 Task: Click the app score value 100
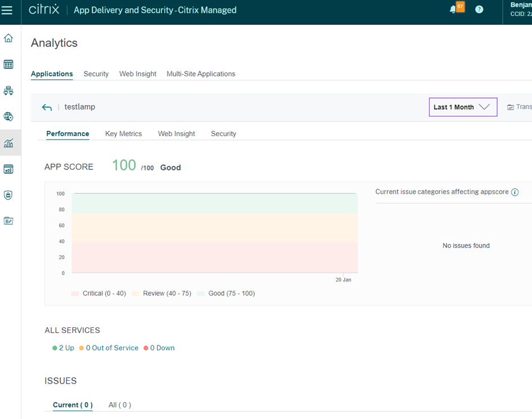pos(124,165)
